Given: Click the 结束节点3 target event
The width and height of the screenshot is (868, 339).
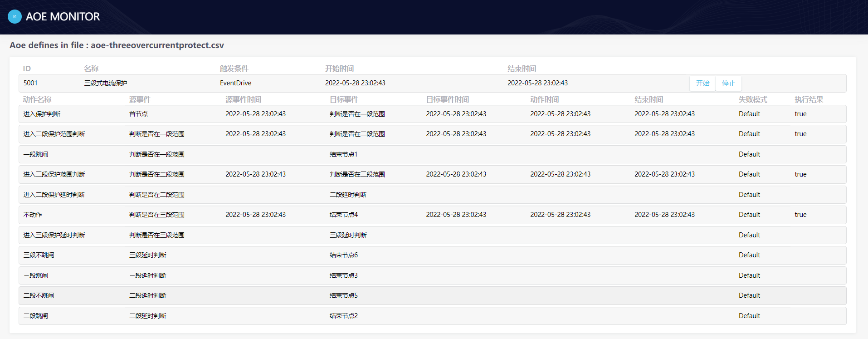Looking at the screenshot, I should 343,275.
